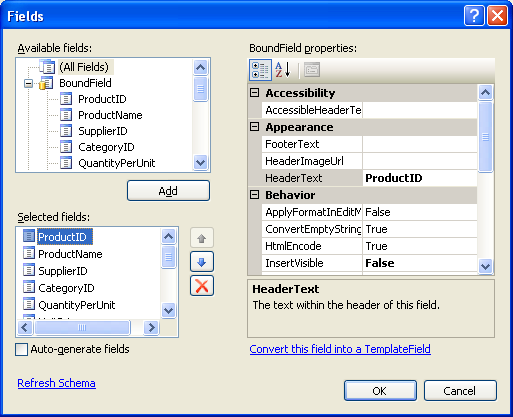Toggle Auto-generate fields checkbox
Image resolution: width=513 pixels, height=417 pixels.
(x=22, y=349)
